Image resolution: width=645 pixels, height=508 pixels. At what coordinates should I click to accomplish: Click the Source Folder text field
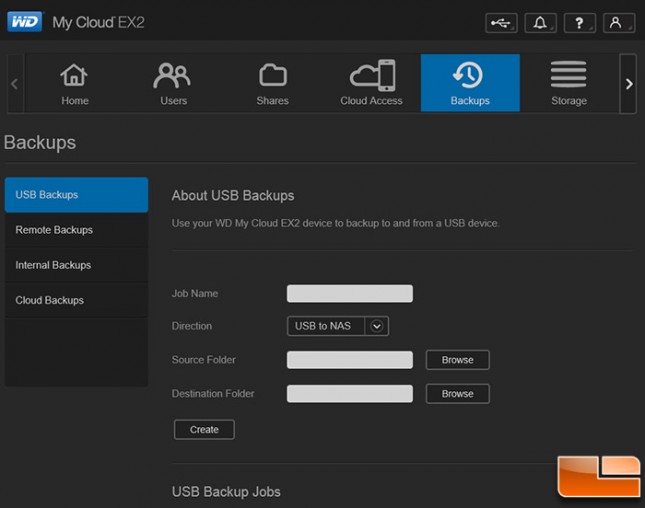tap(350, 360)
